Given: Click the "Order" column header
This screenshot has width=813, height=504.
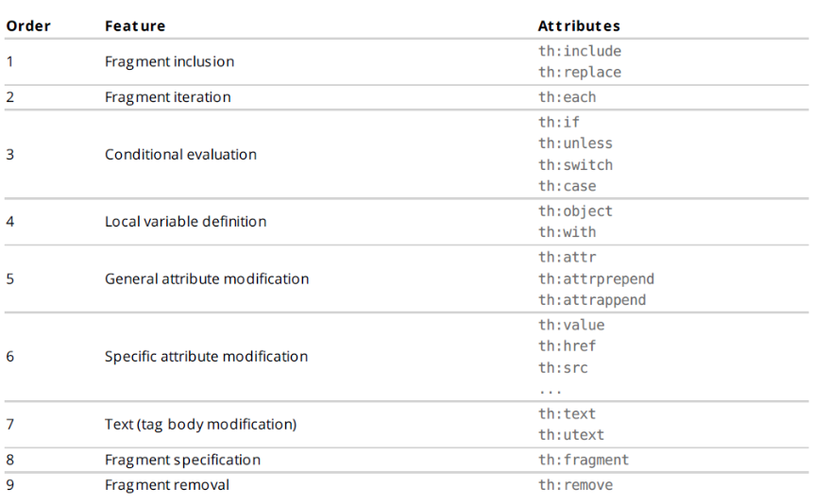Looking at the screenshot, I should click(x=28, y=25).
